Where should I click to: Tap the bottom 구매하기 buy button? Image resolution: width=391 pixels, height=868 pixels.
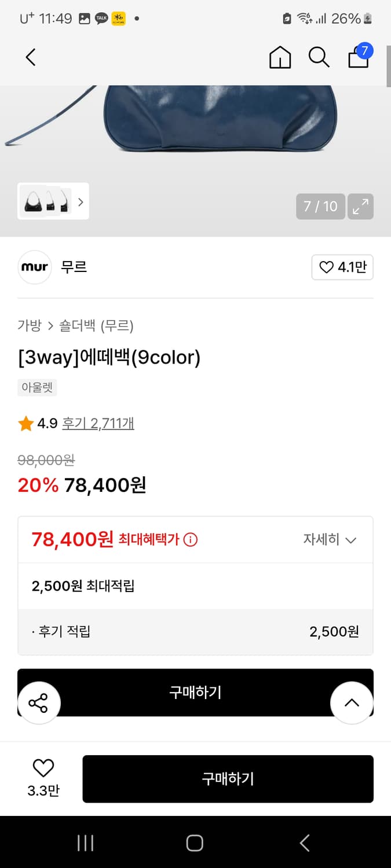[x=228, y=779]
